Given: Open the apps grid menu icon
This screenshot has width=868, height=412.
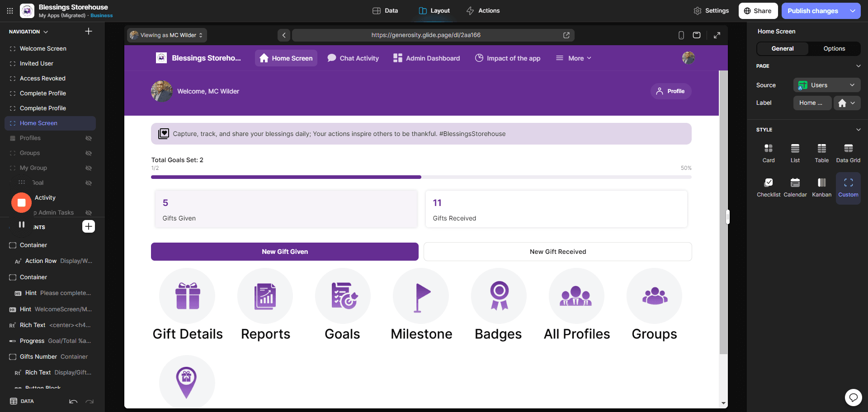Looking at the screenshot, I should tap(9, 10).
